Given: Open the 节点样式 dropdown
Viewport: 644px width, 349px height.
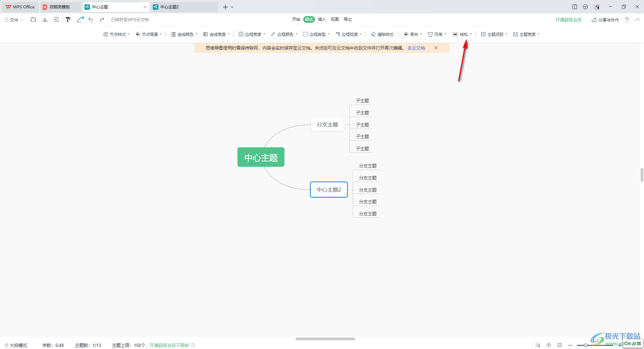Looking at the screenshot, I should coord(116,34).
